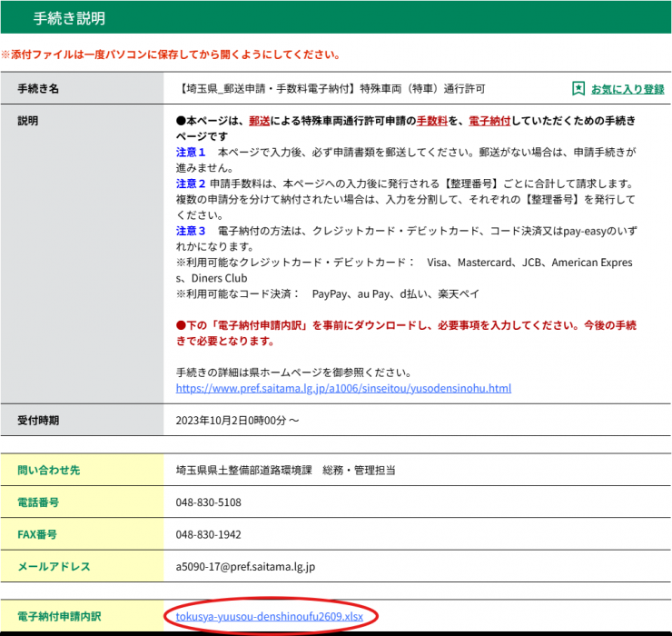
Task: Open the pref.saitama.lg.jp yusodensinohu.html link
Action: click(x=343, y=388)
